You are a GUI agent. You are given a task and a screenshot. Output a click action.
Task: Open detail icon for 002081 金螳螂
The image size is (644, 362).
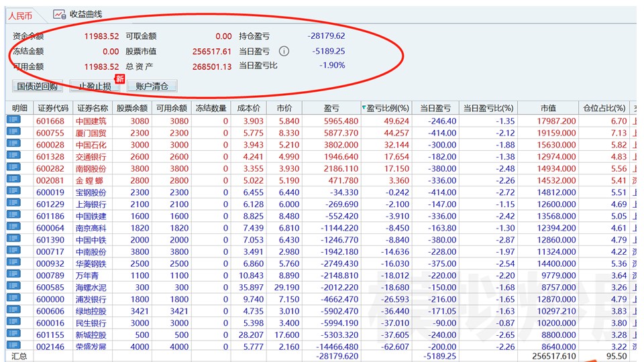[x=13, y=180]
